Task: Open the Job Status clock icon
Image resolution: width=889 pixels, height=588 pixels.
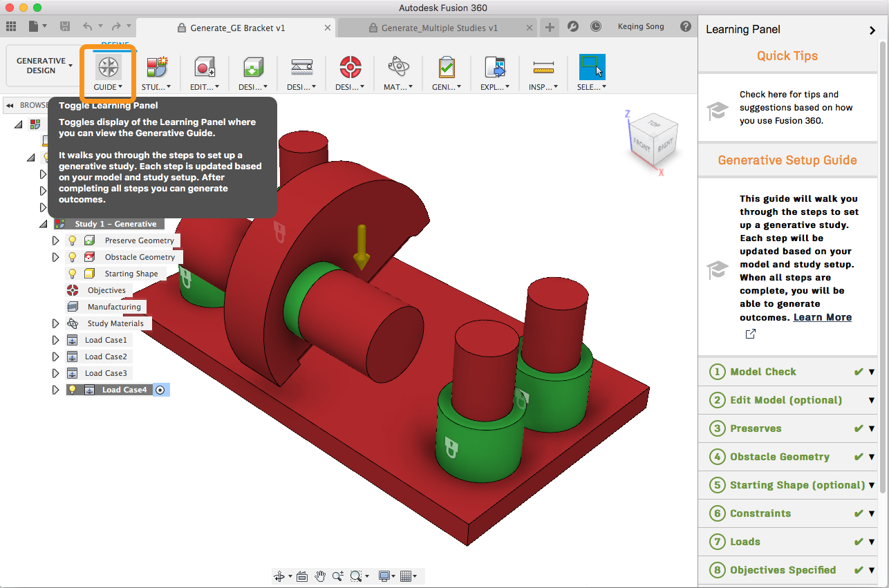Action: (596, 26)
